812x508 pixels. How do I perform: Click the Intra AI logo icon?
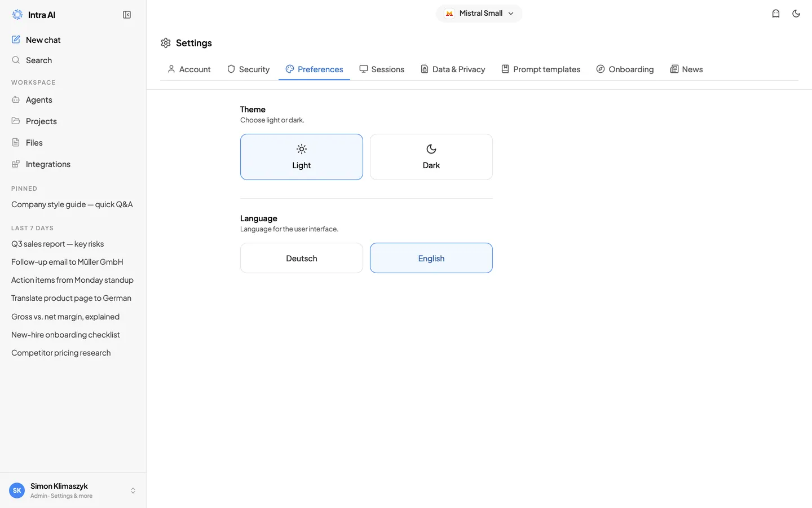[17, 15]
